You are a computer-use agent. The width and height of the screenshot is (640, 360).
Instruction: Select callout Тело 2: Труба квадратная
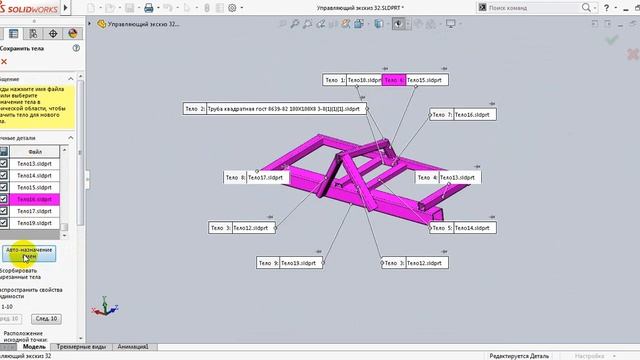pos(275,109)
